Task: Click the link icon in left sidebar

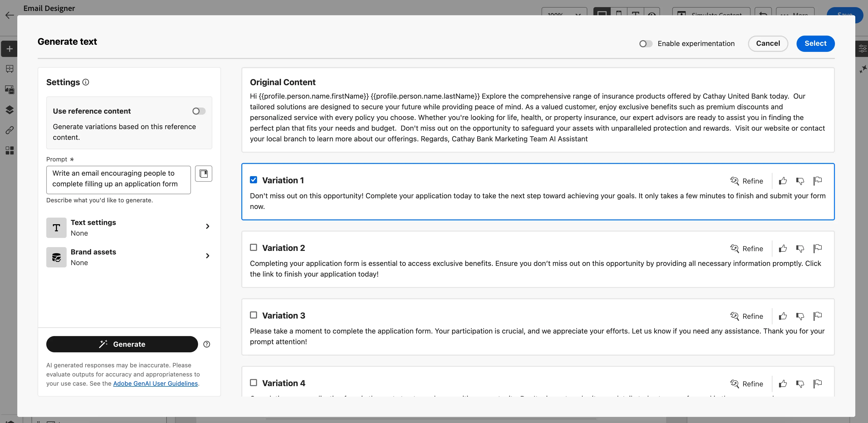Action: pyautogui.click(x=9, y=130)
